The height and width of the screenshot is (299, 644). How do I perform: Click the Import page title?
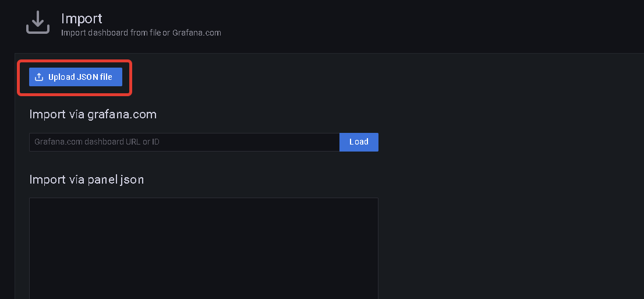(x=82, y=19)
